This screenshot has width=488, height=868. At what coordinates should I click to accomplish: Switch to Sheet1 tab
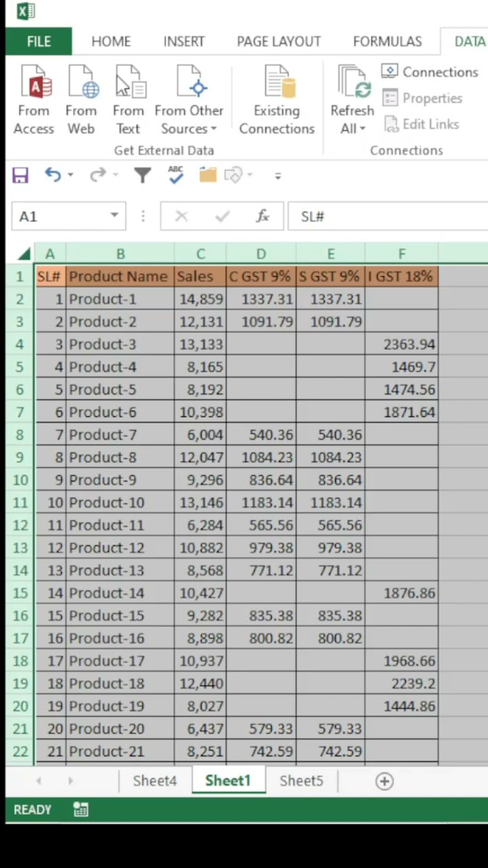tap(228, 781)
